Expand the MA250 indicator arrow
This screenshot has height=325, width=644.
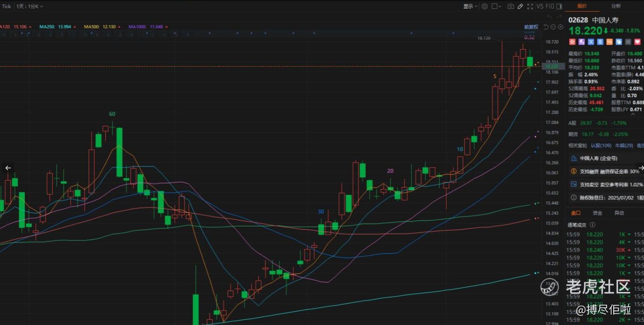(75, 27)
